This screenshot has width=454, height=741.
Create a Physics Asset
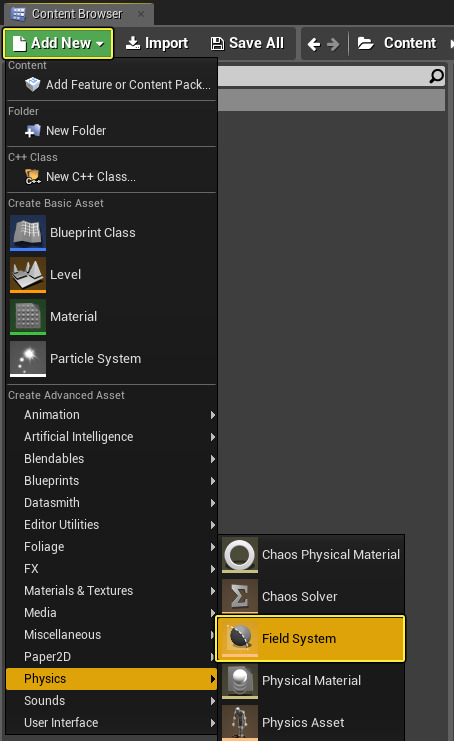311,723
